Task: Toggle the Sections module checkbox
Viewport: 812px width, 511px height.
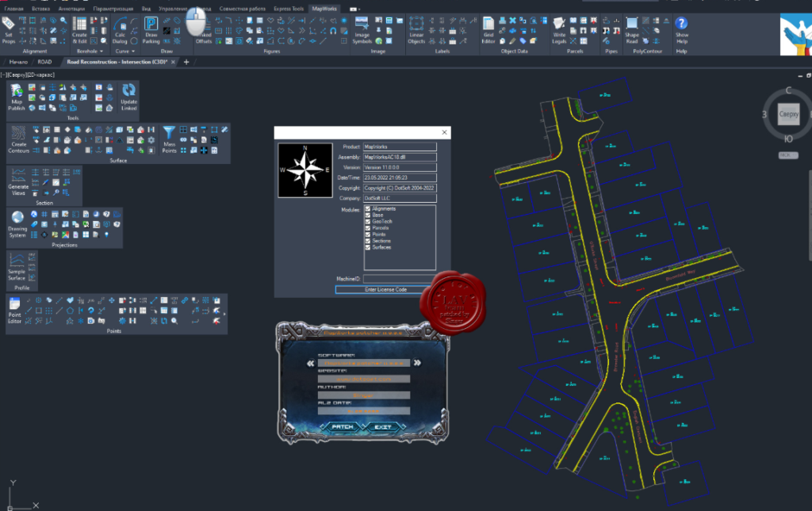Action: 368,241
